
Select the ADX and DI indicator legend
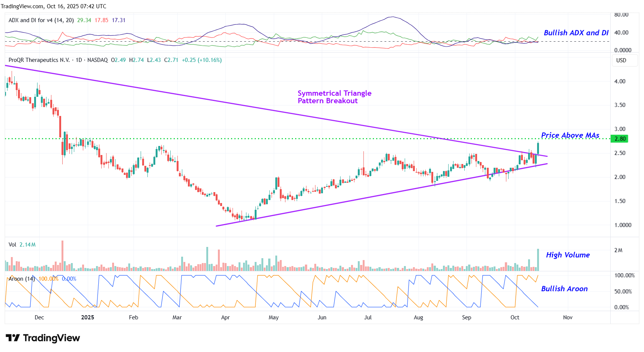41,20
